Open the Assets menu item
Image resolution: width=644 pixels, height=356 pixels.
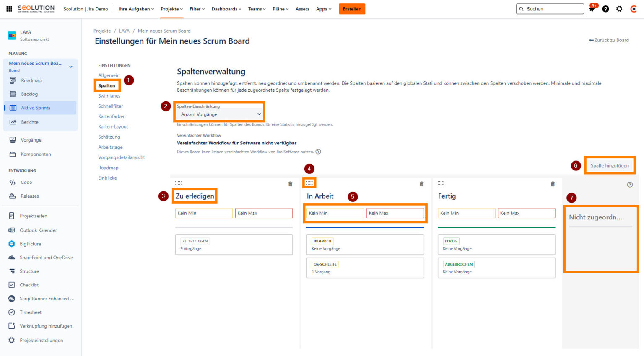[x=302, y=8]
